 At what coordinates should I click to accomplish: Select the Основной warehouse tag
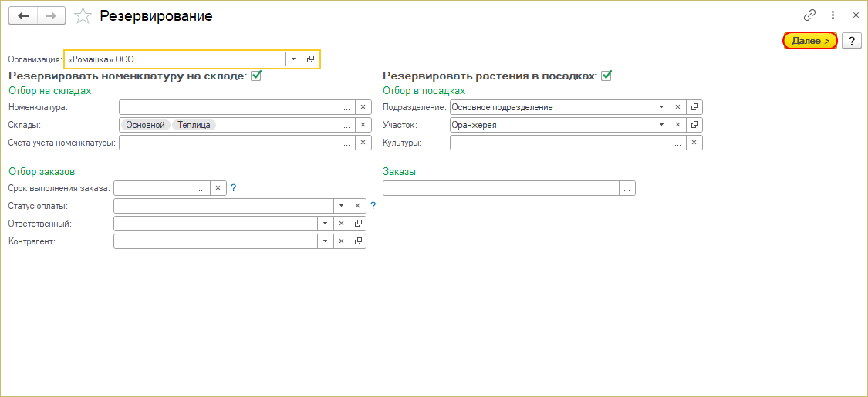pos(146,125)
